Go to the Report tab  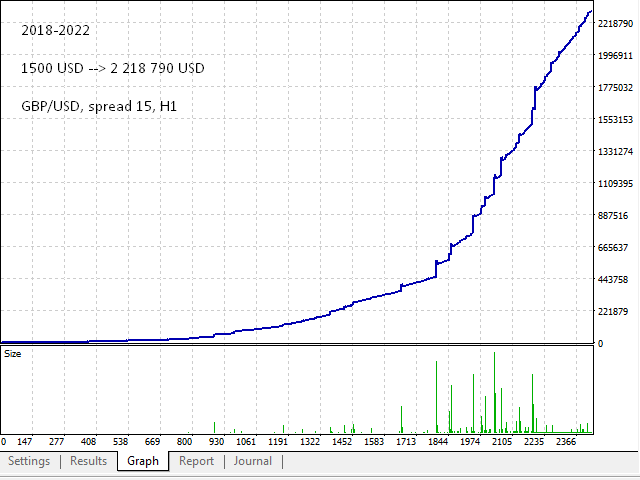click(196, 461)
